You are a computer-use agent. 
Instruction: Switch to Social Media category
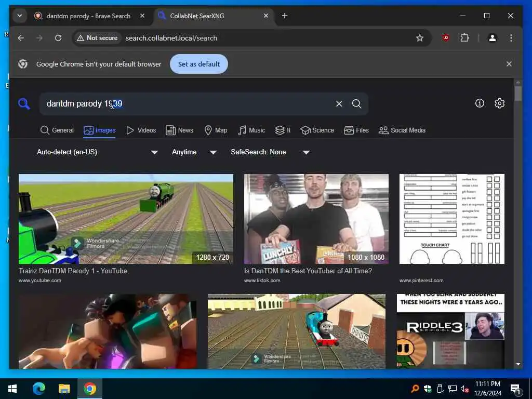(x=402, y=130)
